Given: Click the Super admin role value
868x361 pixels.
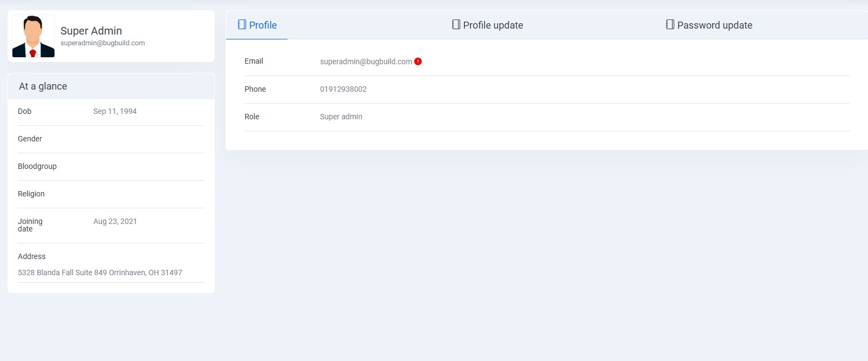Looking at the screenshot, I should [x=341, y=117].
